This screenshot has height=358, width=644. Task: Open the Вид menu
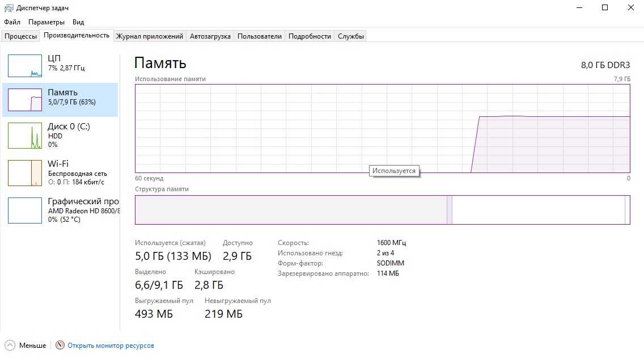pyautogui.click(x=78, y=22)
